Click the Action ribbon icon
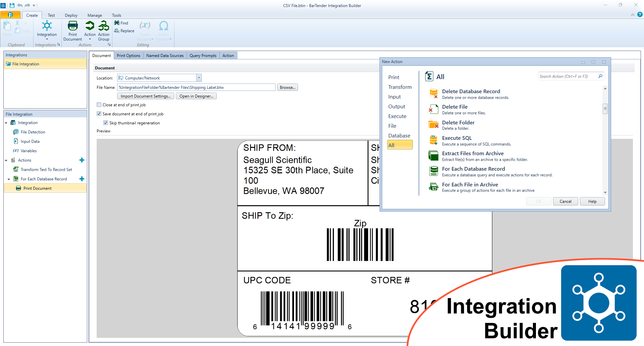 coord(90,26)
